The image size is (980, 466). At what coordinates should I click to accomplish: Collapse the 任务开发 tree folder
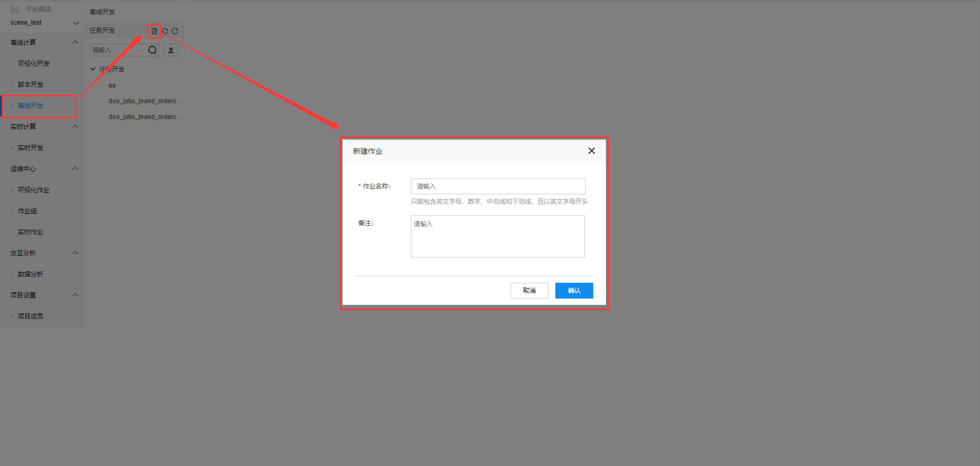pyautogui.click(x=93, y=69)
